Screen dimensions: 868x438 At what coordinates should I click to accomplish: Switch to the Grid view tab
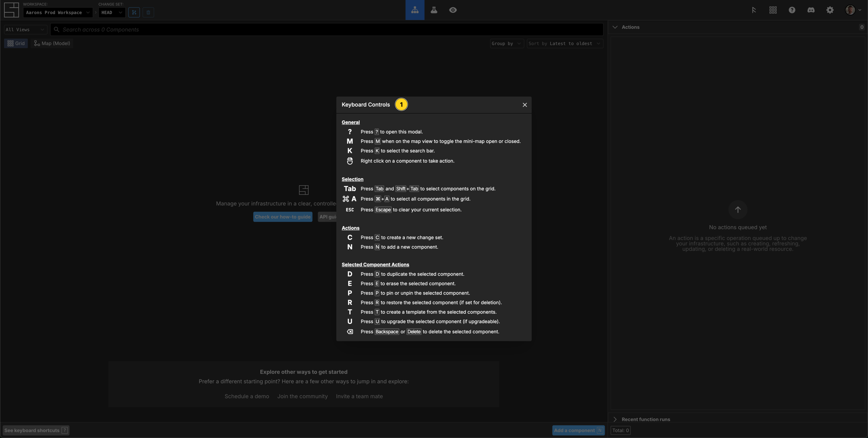pyautogui.click(x=16, y=43)
